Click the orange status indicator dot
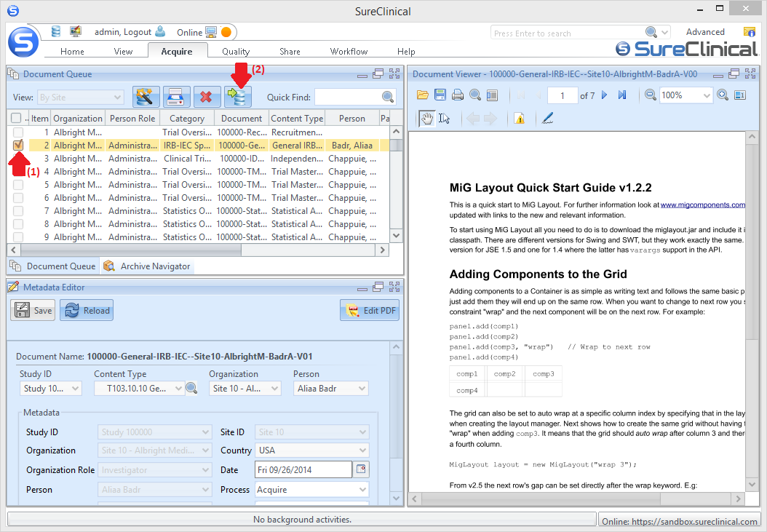Viewport: 767px width, 532px height. [226, 32]
